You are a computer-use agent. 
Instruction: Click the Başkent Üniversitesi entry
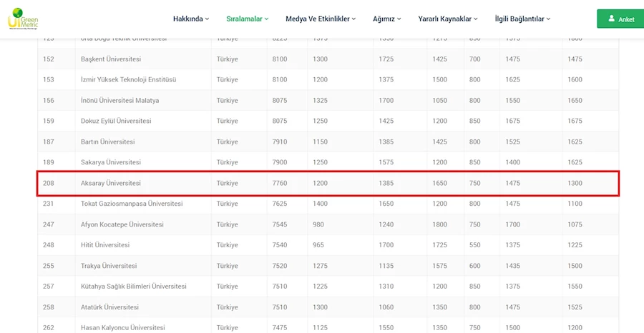point(111,59)
